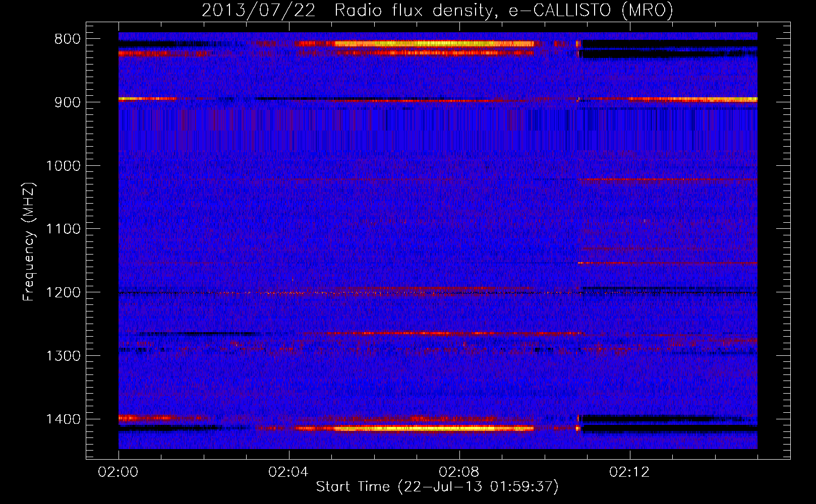Click the 1200 frequency tick label
Image resolution: width=816 pixels, height=504 pixels.
pyautogui.click(x=63, y=293)
